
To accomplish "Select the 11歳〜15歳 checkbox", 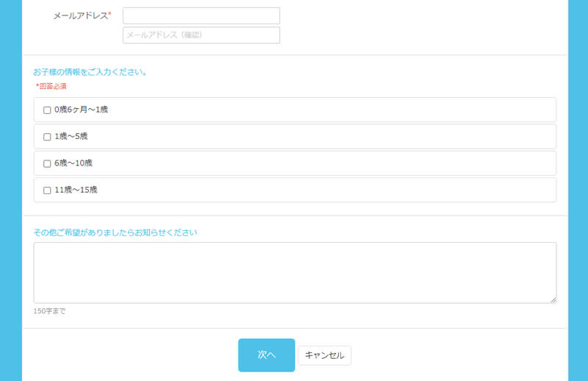I will [47, 190].
